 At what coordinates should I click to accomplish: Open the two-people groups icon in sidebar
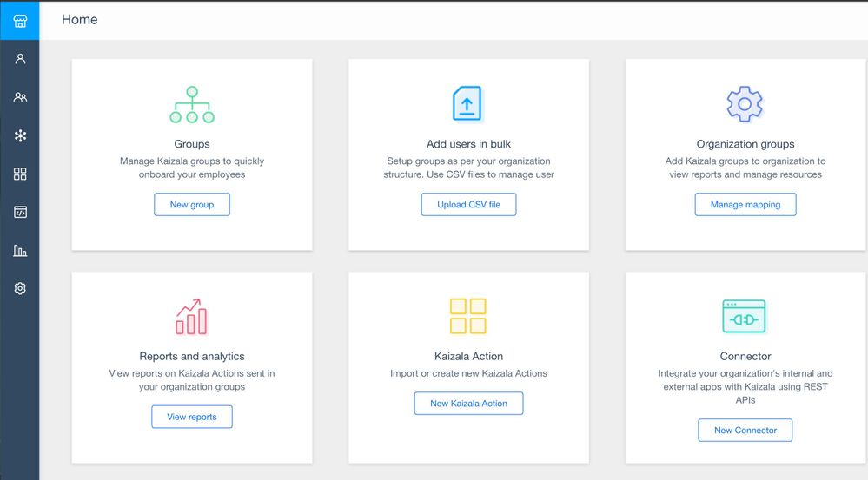(x=20, y=97)
